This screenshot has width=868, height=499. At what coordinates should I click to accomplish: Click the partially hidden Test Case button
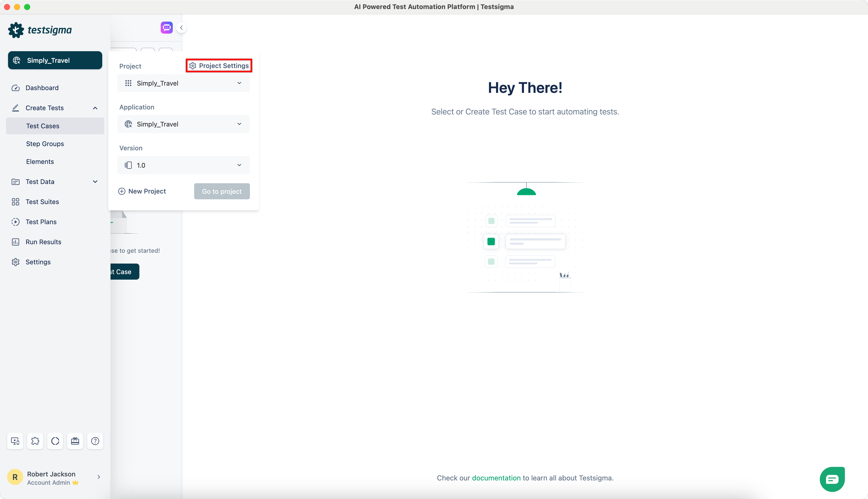click(125, 272)
